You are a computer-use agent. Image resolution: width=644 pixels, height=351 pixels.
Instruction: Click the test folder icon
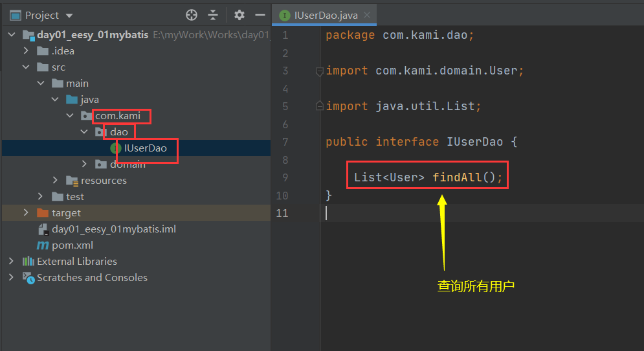tap(58, 197)
